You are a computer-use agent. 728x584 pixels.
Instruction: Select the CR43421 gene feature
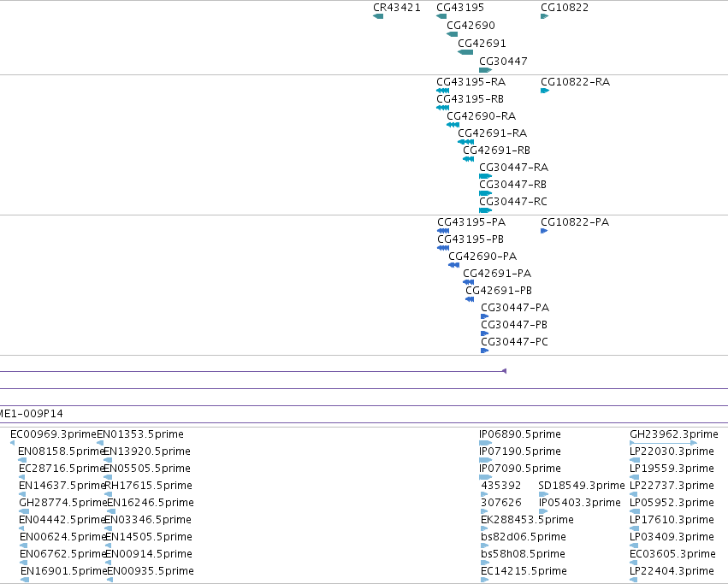pos(378,16)
